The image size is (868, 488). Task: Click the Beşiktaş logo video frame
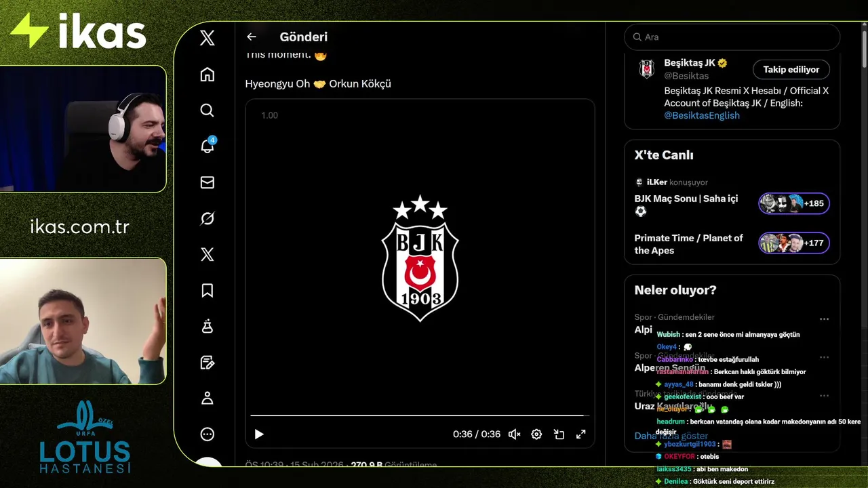420,259
